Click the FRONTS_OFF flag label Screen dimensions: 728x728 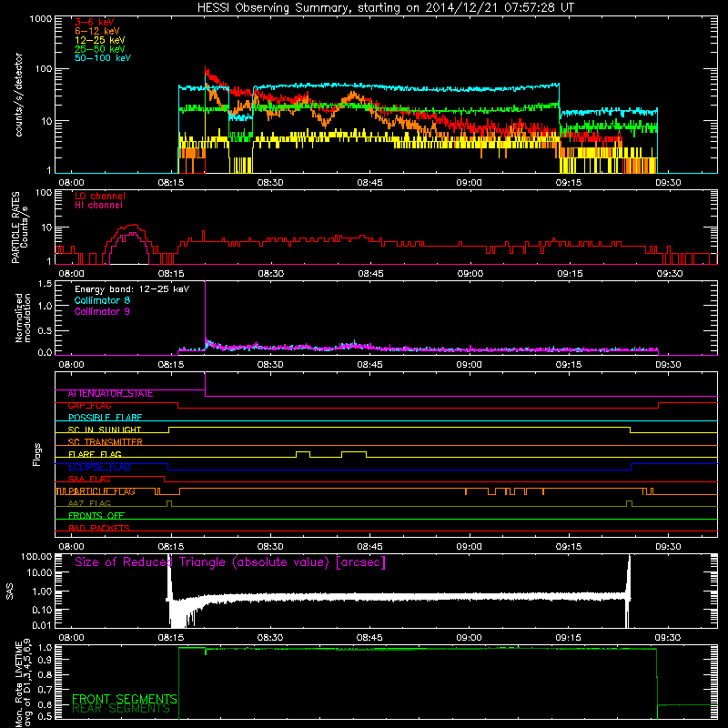tap(96, 516)
